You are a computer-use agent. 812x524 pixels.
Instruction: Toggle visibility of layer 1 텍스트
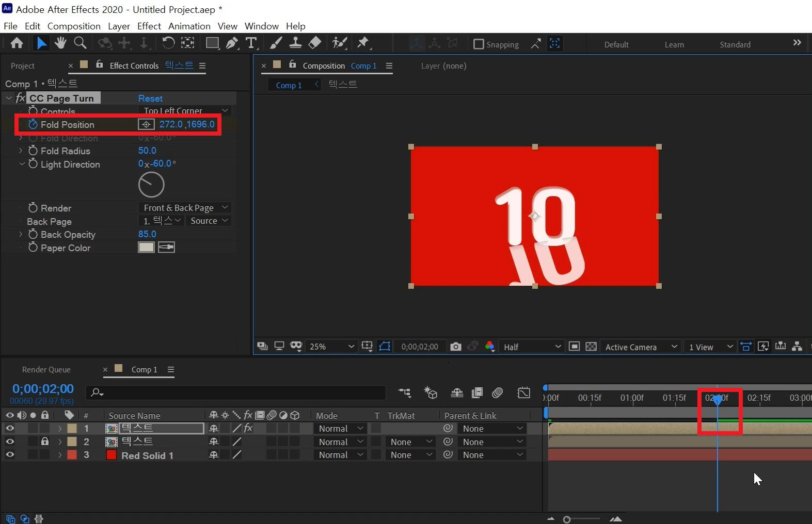coord(10,428)
